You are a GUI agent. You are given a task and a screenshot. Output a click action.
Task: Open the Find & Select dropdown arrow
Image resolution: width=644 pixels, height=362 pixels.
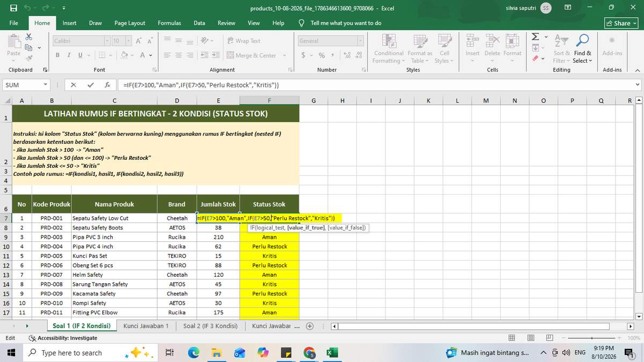coord(590,61)
